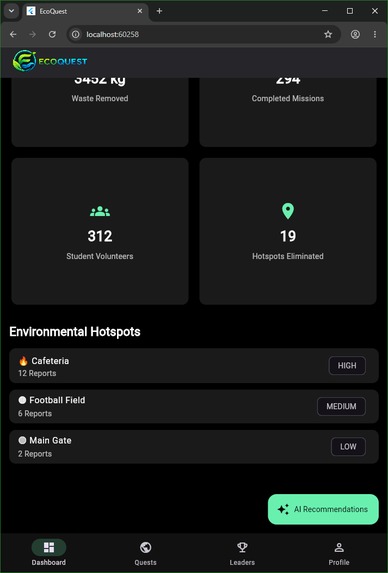The image size is (388, 573).
Task: Click the HIGH severity badge for Cafeteria
Action: click(x=347, y=365)
